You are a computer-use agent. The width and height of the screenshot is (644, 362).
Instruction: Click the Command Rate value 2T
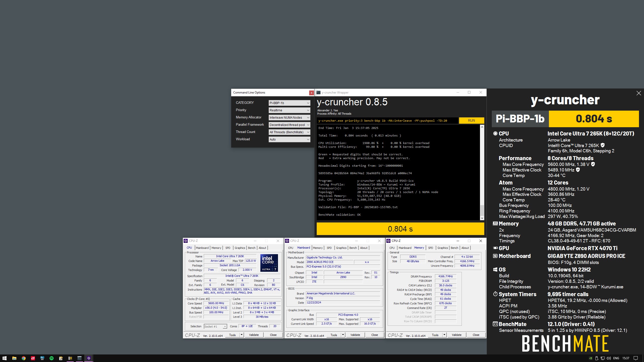pos(445,308)
